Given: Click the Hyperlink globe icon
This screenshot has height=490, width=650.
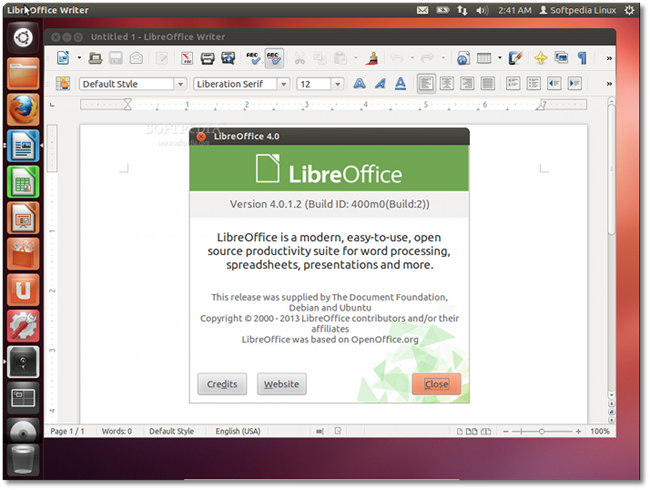Looking at the screenshot, I should click(463, 58).
